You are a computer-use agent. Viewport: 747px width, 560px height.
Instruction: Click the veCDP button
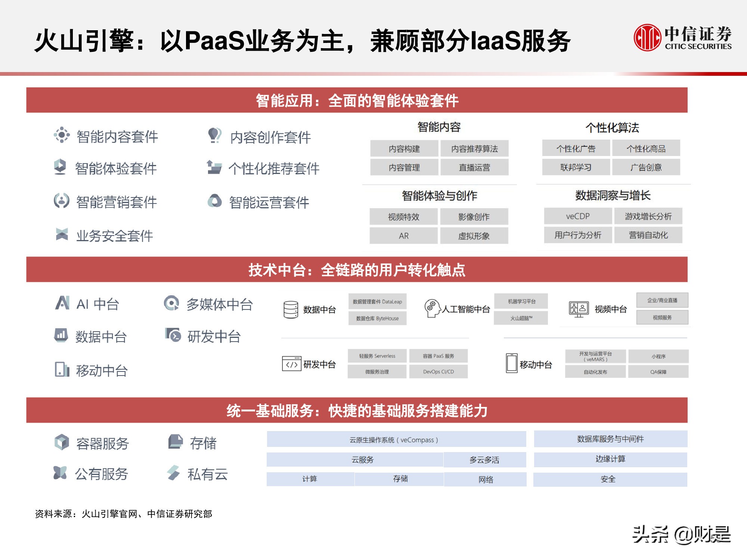coord(578,217)
